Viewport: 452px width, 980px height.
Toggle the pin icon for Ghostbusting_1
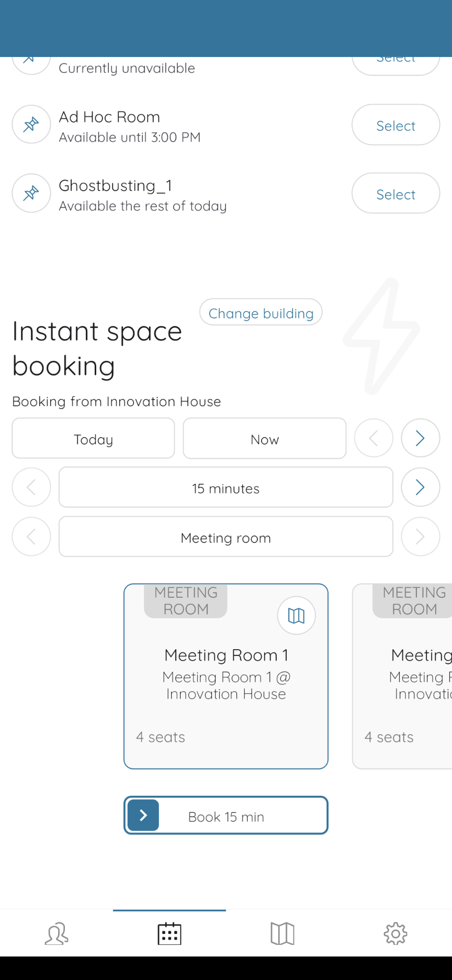click(x=31, y=193)
